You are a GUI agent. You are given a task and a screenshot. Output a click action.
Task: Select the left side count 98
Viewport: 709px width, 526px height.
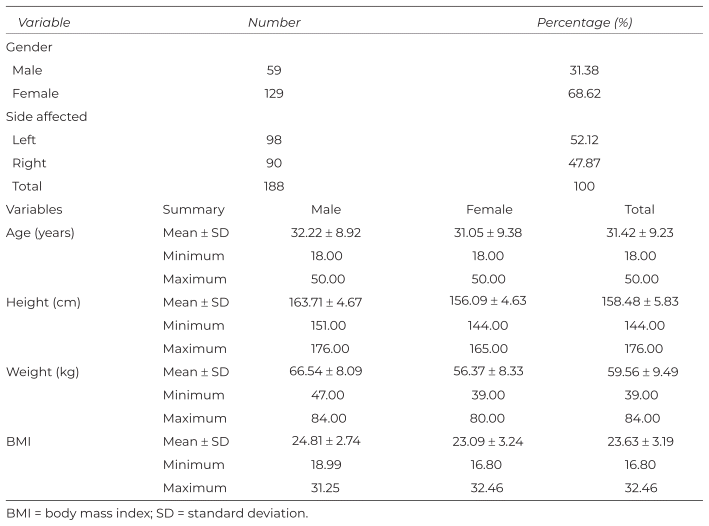pos(274,140)
